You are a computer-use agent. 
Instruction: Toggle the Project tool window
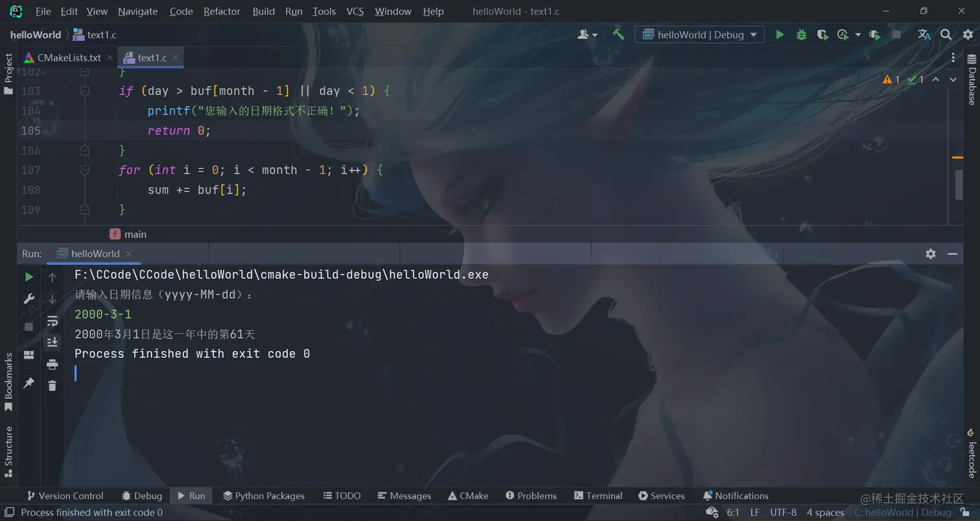point(8,74)
